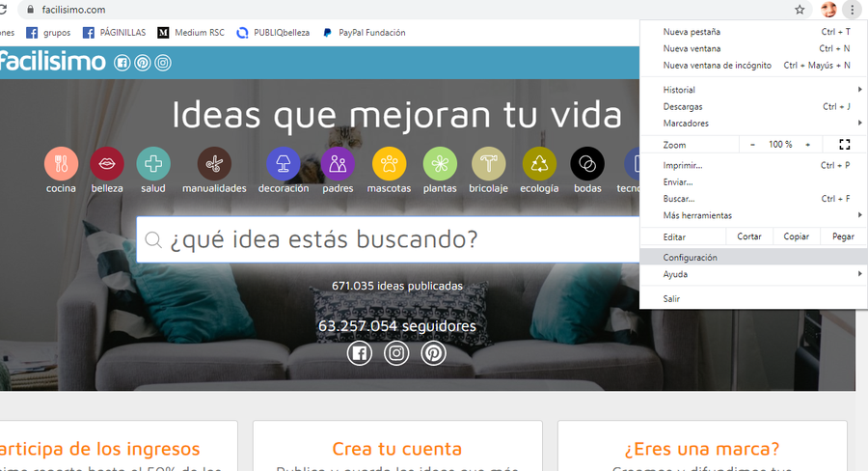Image resolution: width=868 pixels, height=471 pixels.
Task: Open the mascotas paw icon
Action: [389, 164]
